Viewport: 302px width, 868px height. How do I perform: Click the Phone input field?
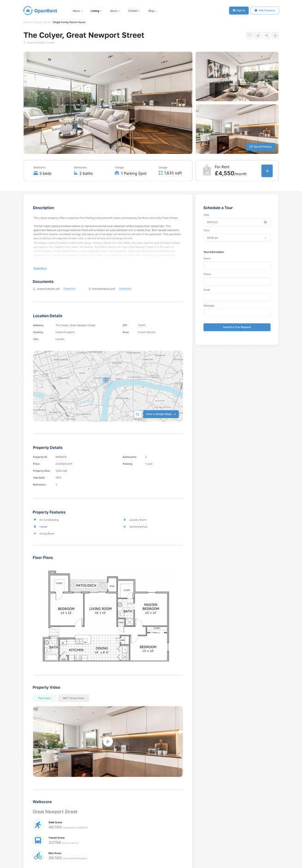(237, 282)
